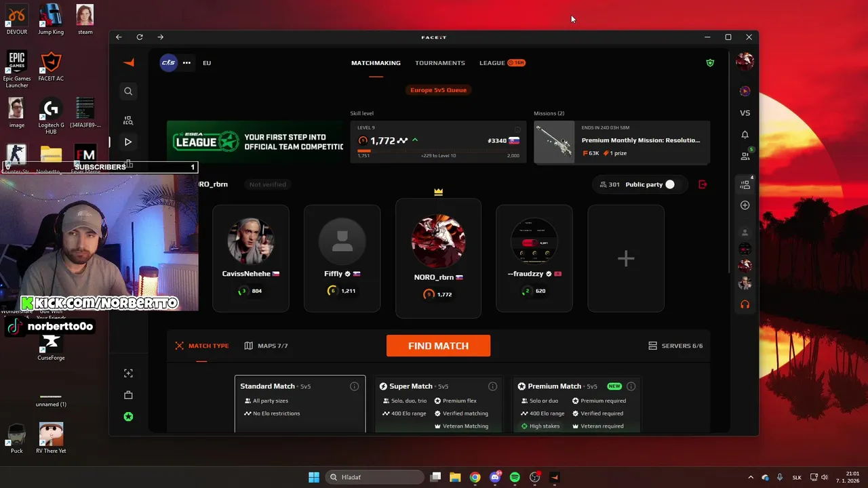This screenshot has height=488, width=868.
Task: Click the green star badge sidebar icon
Action: coord(128,417)
